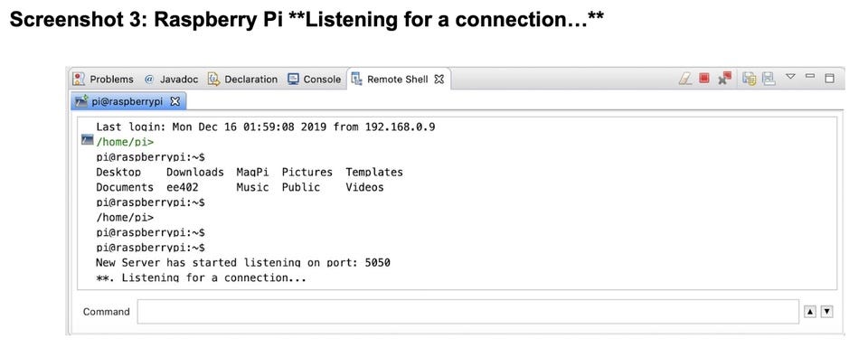Click the 'Pictures' directory name
This screenshot has height=357, width=868.
coord(307,172)
